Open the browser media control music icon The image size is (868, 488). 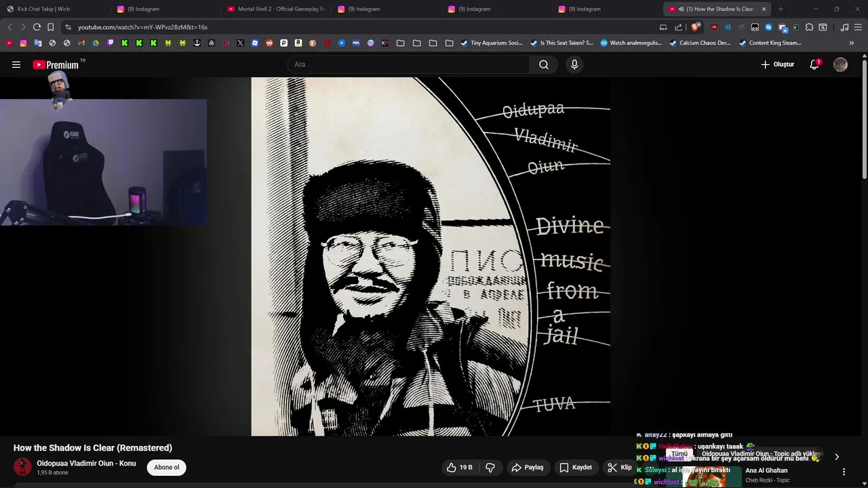[x=844, y=27]
